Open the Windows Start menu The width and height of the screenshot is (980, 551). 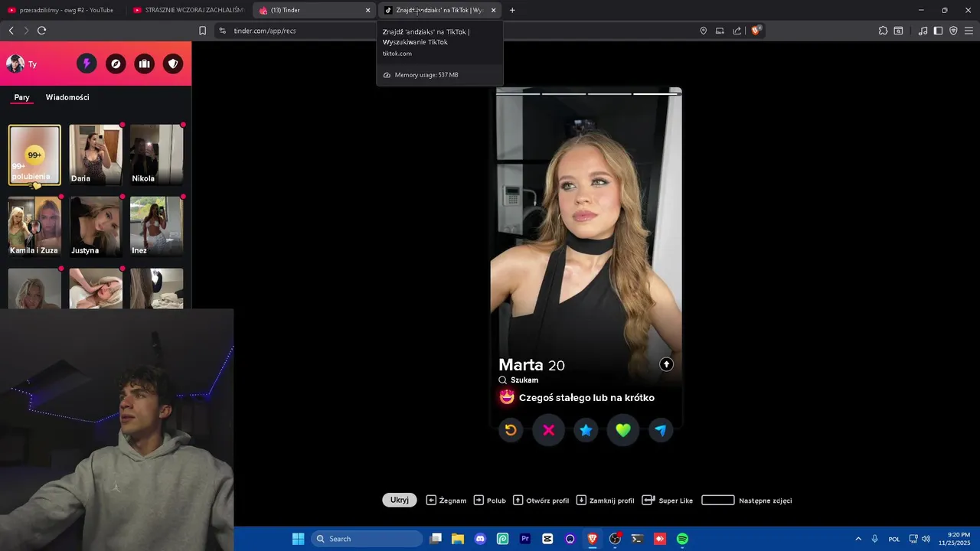[298, 539]
